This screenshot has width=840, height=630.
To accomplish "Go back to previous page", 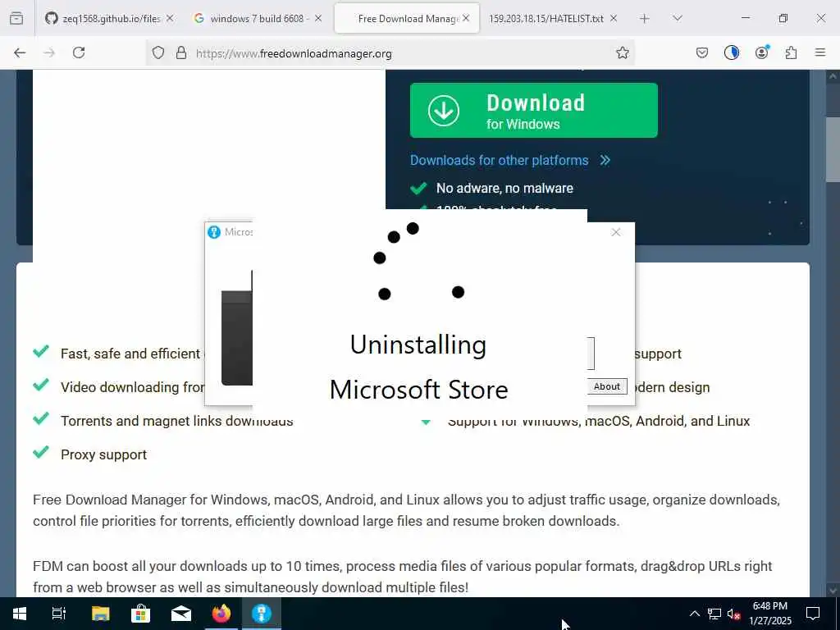I will click(20, 52).
